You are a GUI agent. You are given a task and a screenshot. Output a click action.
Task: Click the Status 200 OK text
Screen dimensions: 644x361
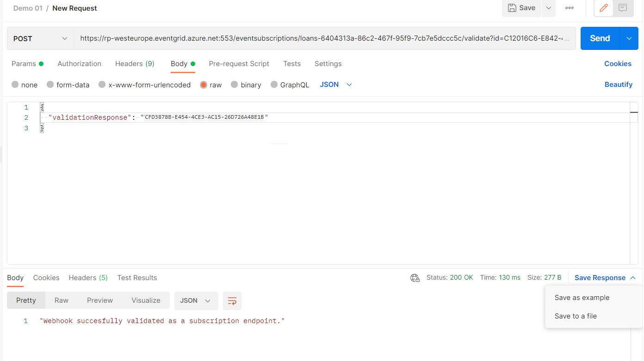click(x=450, y=277)
